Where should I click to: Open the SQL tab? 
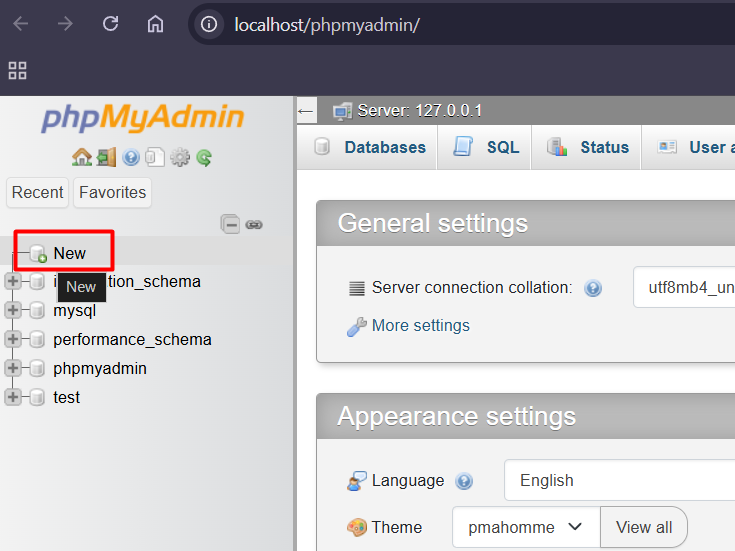(x=487, y=147)
